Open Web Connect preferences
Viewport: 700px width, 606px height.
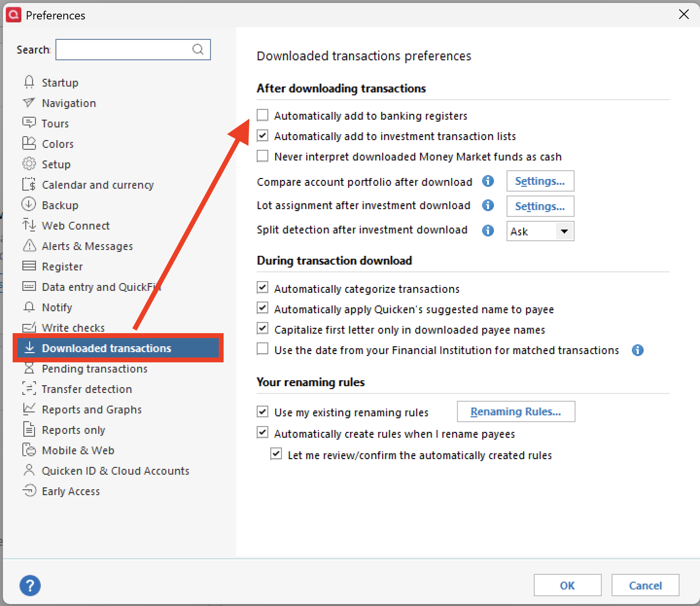click(x=76, y=226)
